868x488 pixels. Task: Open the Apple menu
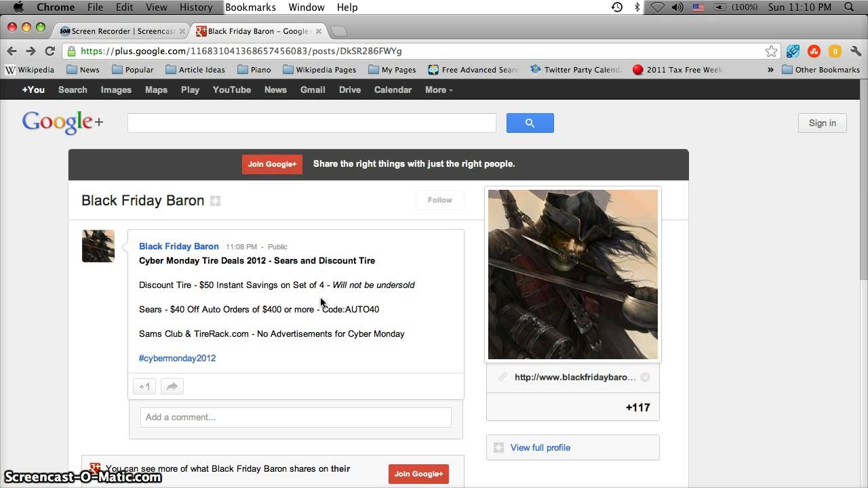19,7
